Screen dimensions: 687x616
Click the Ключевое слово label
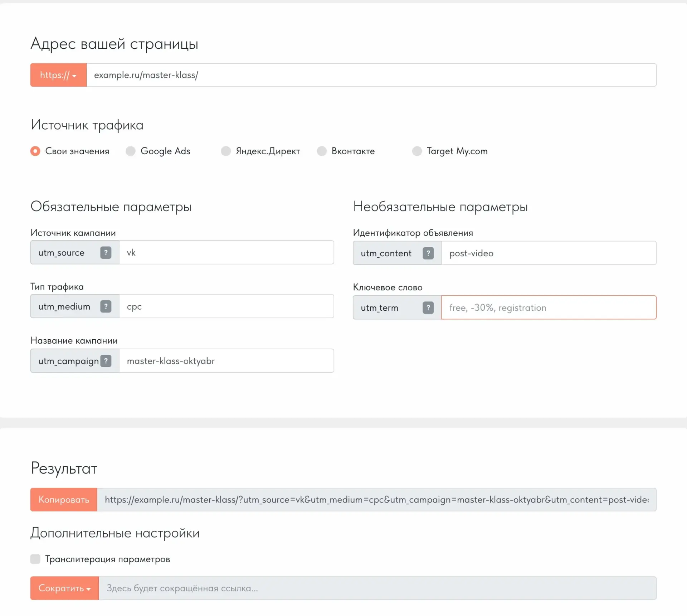(x=388, y=287)
